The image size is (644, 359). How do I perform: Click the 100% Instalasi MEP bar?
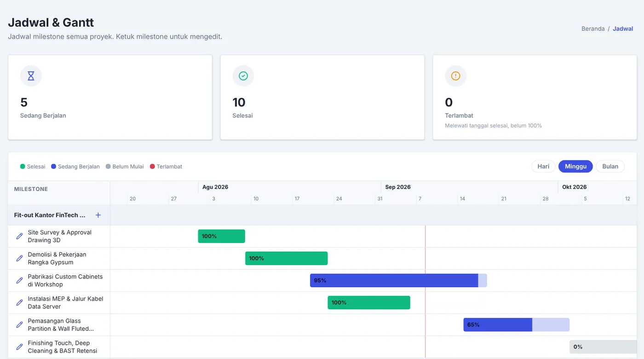tap(368, 302)
